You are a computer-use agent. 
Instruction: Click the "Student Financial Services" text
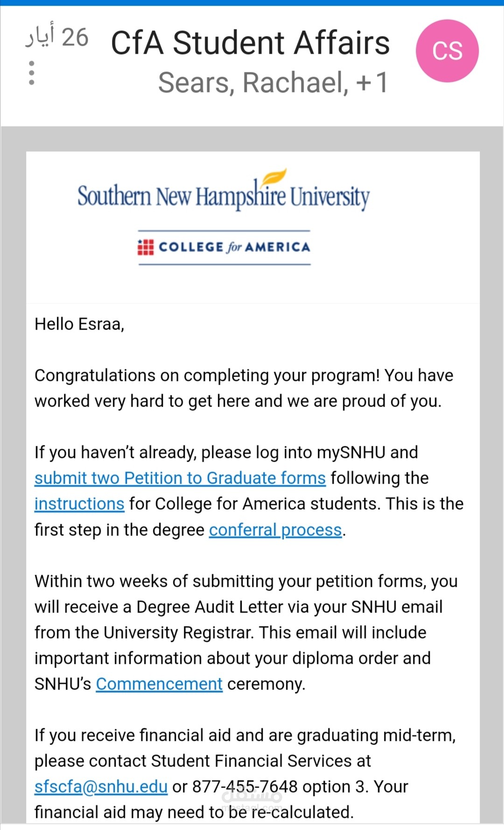point(252,761)
